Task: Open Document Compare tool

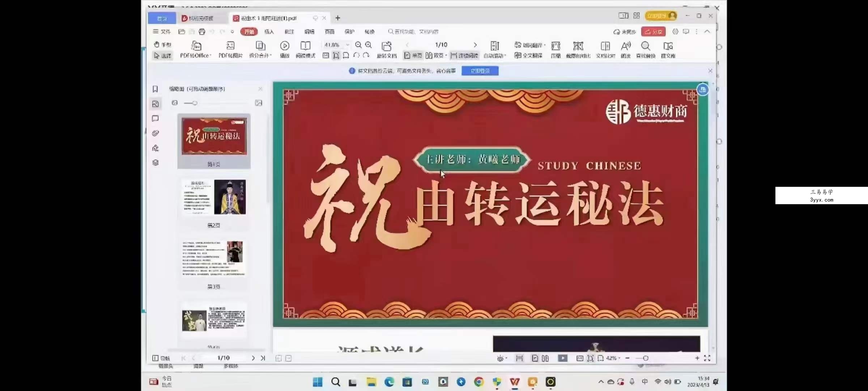Action: [605, 49]
